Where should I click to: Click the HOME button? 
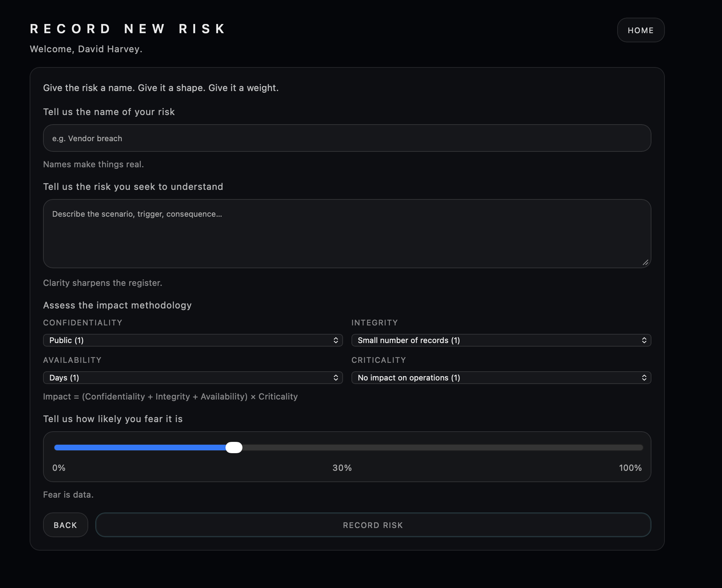tap(640, 30)
